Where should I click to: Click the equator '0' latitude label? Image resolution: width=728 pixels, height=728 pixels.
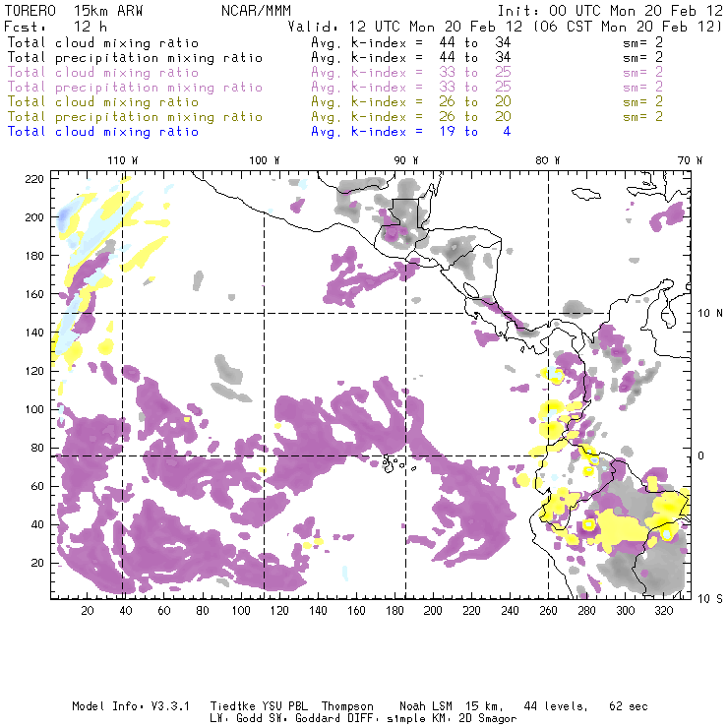[x=701, y=455]
